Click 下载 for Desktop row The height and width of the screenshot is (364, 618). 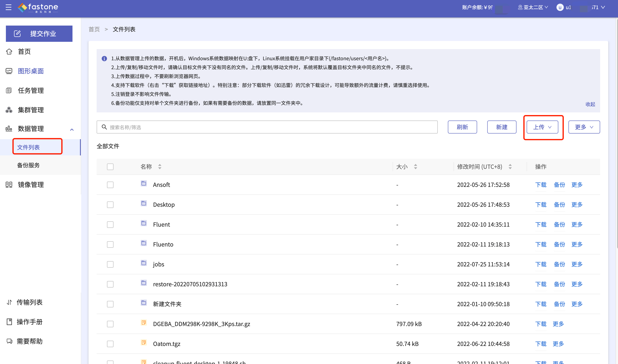[x=541, y=205]
